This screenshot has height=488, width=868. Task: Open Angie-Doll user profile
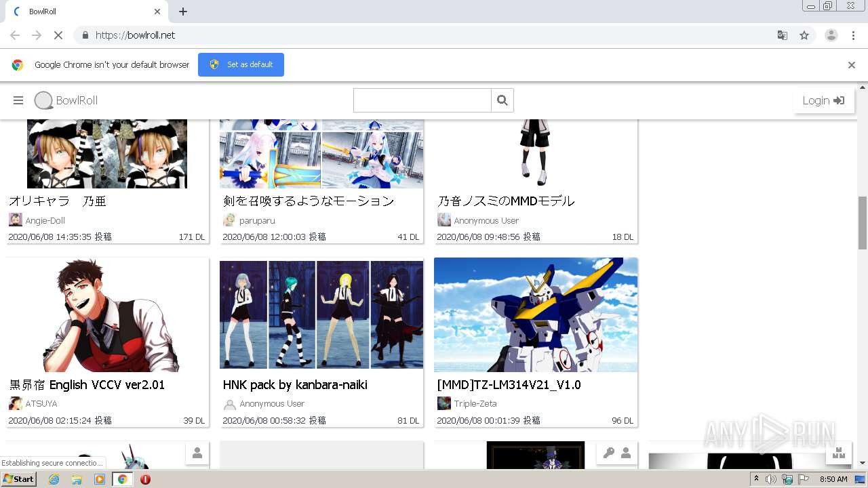coord(45,221)
